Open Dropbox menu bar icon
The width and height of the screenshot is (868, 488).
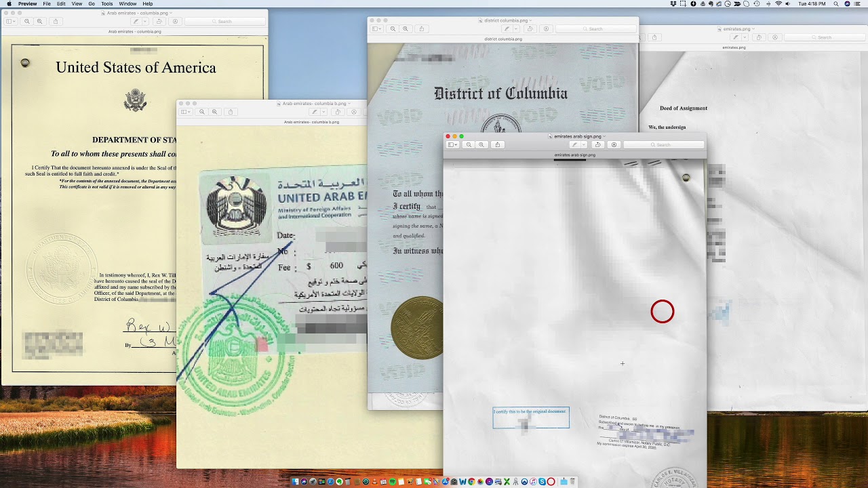tap(673, 3)
